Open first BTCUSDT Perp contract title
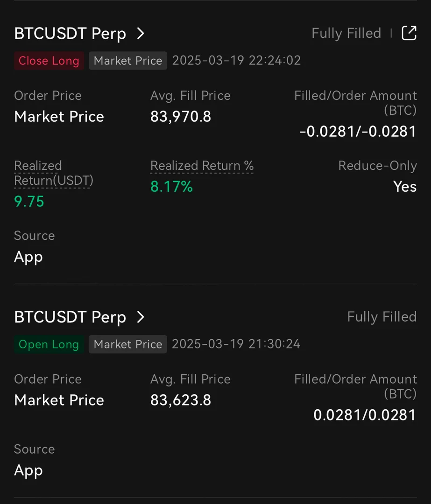The width and height of the screenshot is (431, 504). pyautogui.click(x=70, y=34)
